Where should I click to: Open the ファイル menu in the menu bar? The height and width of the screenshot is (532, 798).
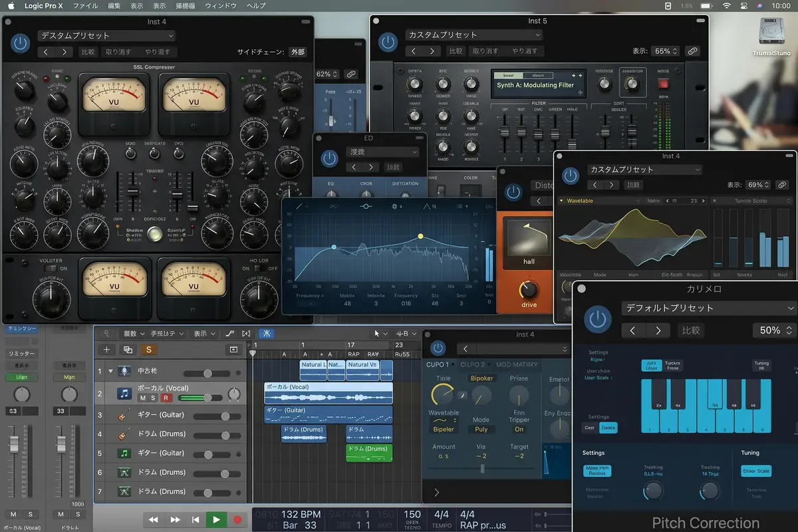click(x=84, y=6)
